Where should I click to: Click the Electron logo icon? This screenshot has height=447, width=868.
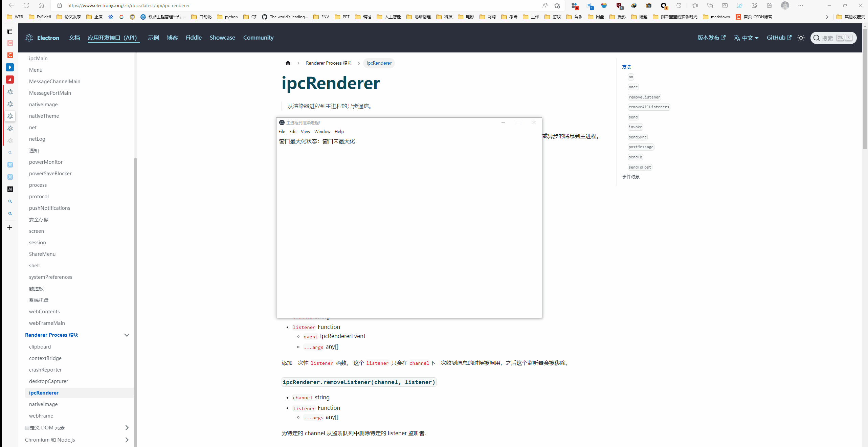pos(29,38)
